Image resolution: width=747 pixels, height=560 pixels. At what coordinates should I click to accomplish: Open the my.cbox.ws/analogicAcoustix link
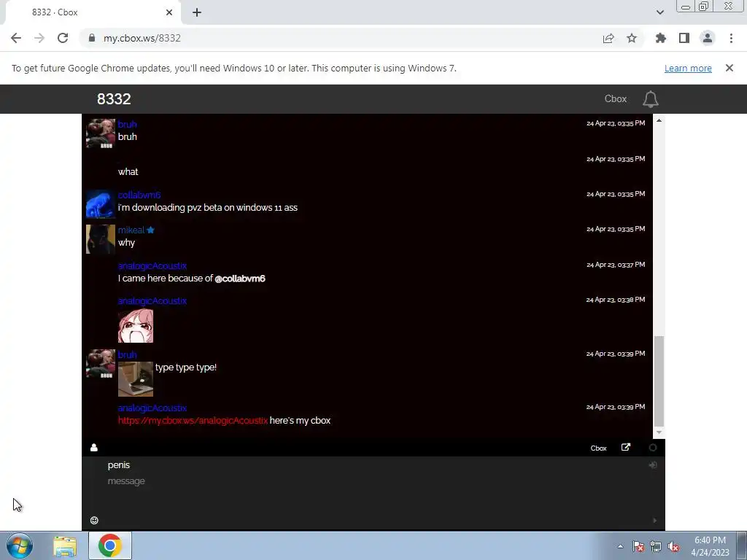[193, 421]
